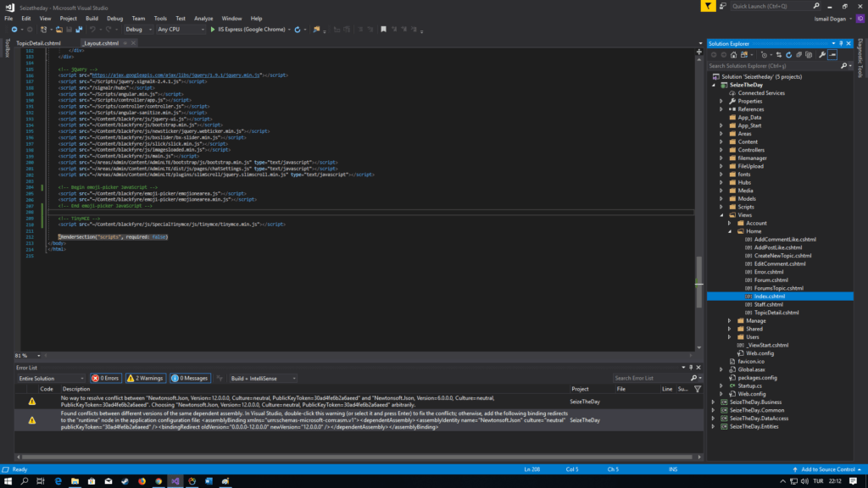Toggle auto-hide pin on Error List panel

tap(691, 368)
